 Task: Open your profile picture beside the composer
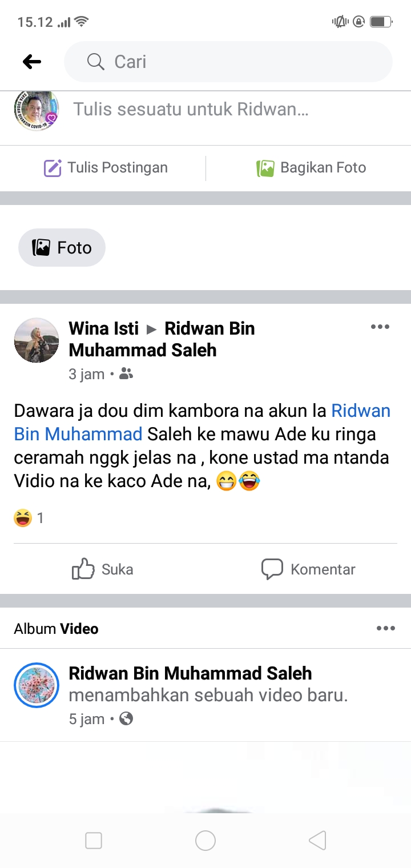click(x=36, y=110)
